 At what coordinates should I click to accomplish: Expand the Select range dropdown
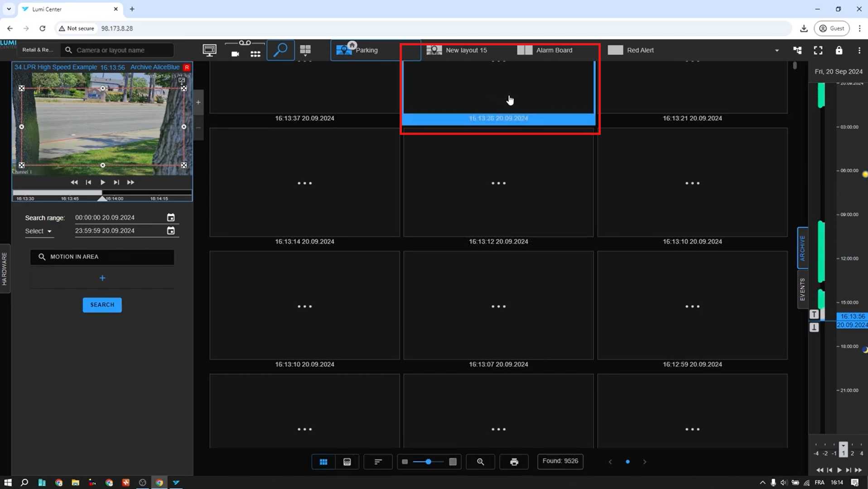39,231
